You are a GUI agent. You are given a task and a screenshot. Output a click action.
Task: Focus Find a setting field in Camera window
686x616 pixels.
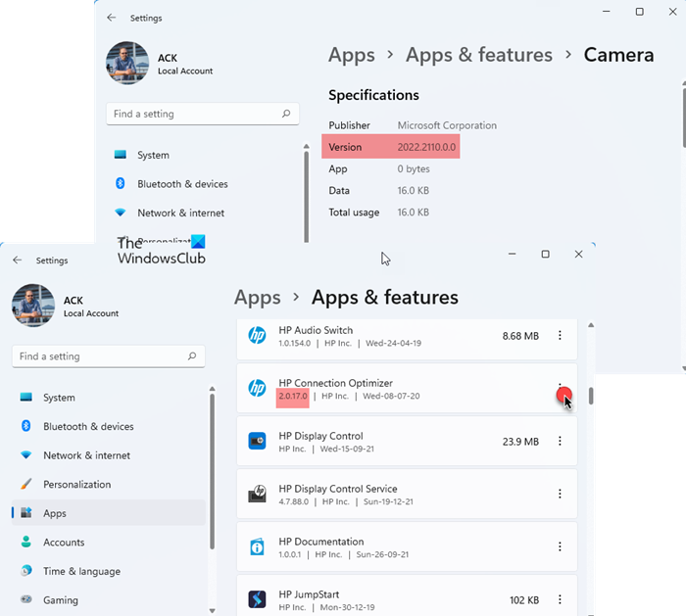(x=203, y=114)
